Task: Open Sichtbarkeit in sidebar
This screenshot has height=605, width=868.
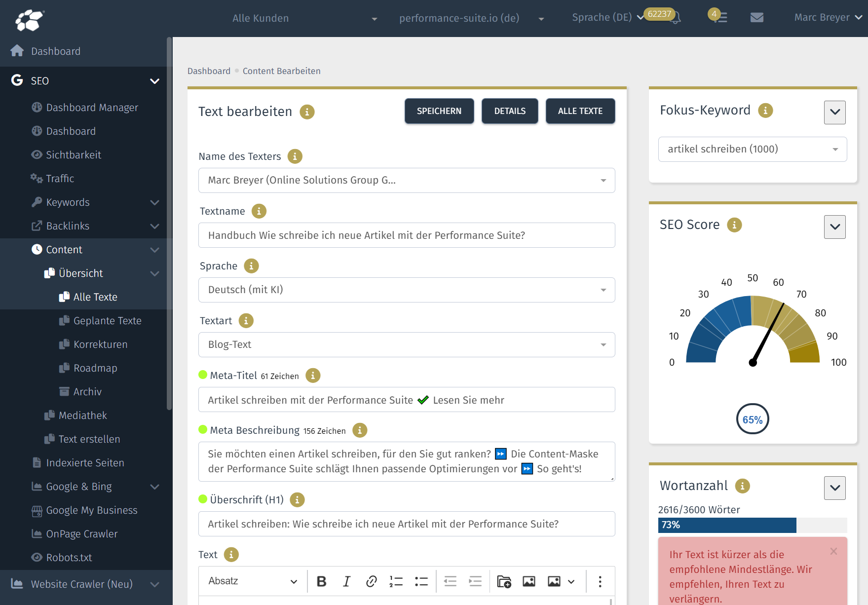Action: tap(74, 155)
